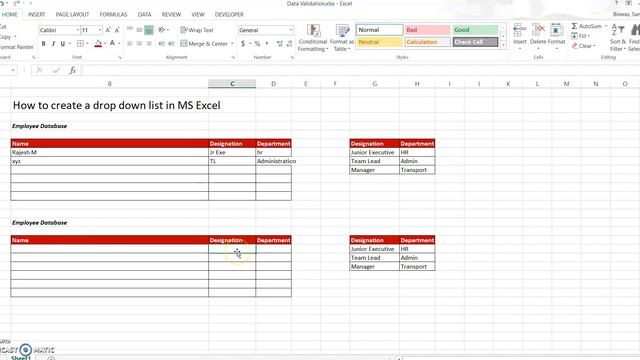Apply the Accounting dollar number format
This screenshot has width=640, height=360.
click(243, 44)
